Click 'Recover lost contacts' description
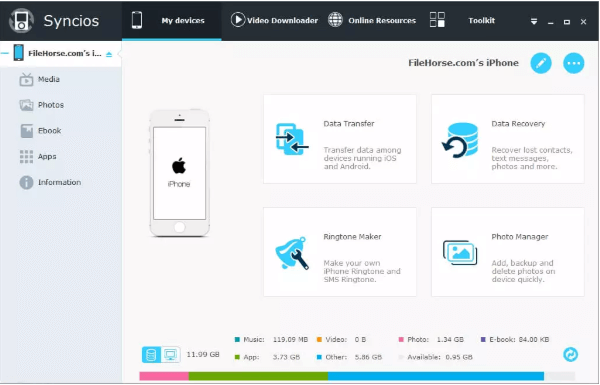 (532, 158)
